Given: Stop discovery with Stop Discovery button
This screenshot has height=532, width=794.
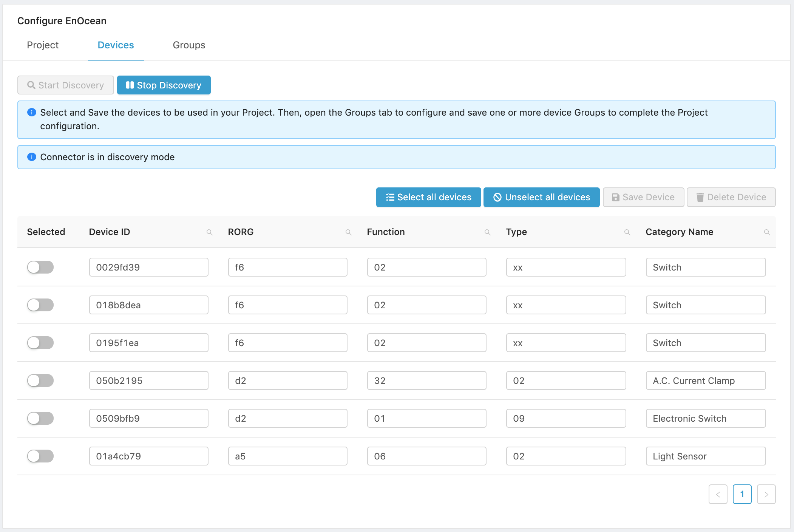Looking at the screenshot, I should tap(164, 85).
